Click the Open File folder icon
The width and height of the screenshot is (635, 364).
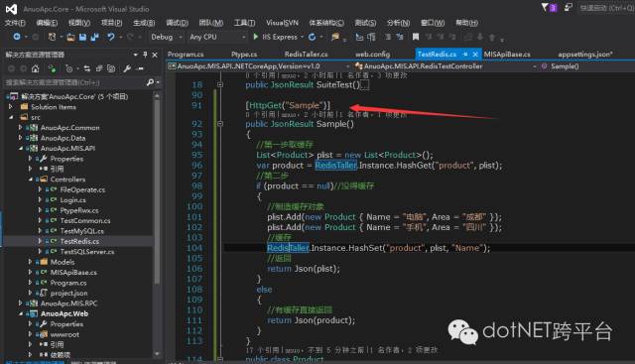point(70,38)
